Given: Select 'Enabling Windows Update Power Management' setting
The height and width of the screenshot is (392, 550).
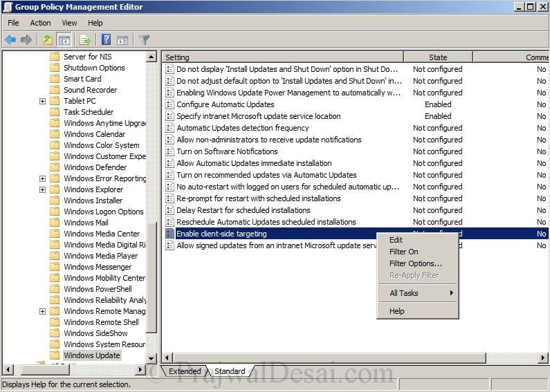Looking at the screenshot, I should point(288,93).
